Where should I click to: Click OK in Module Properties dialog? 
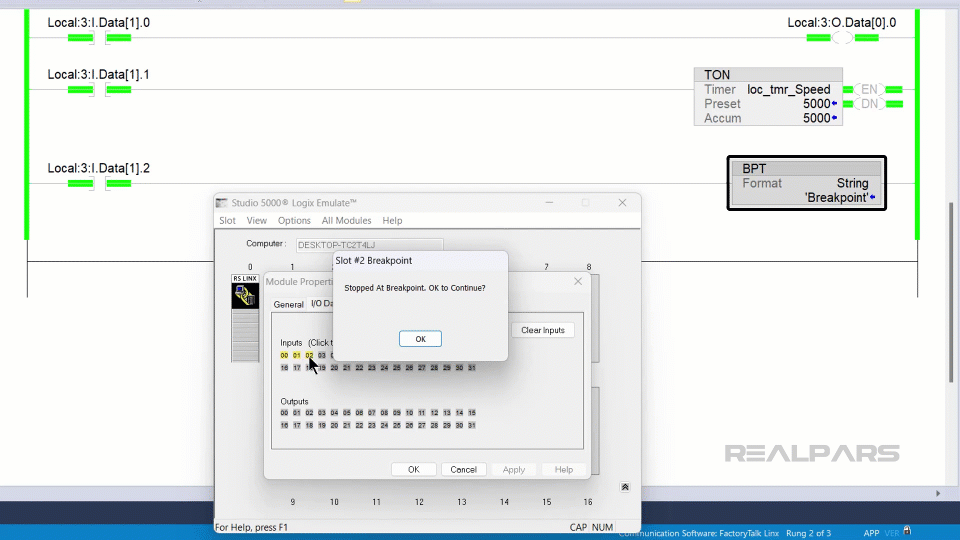(x=414, y=470)
